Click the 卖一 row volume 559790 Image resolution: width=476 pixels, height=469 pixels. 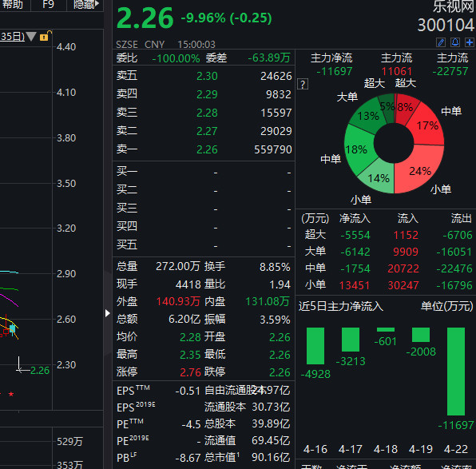(x=272, y=149)
